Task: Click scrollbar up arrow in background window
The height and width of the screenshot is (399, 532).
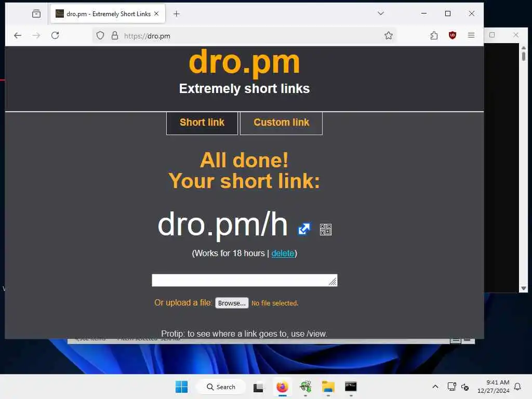Action: pos(524,48)
